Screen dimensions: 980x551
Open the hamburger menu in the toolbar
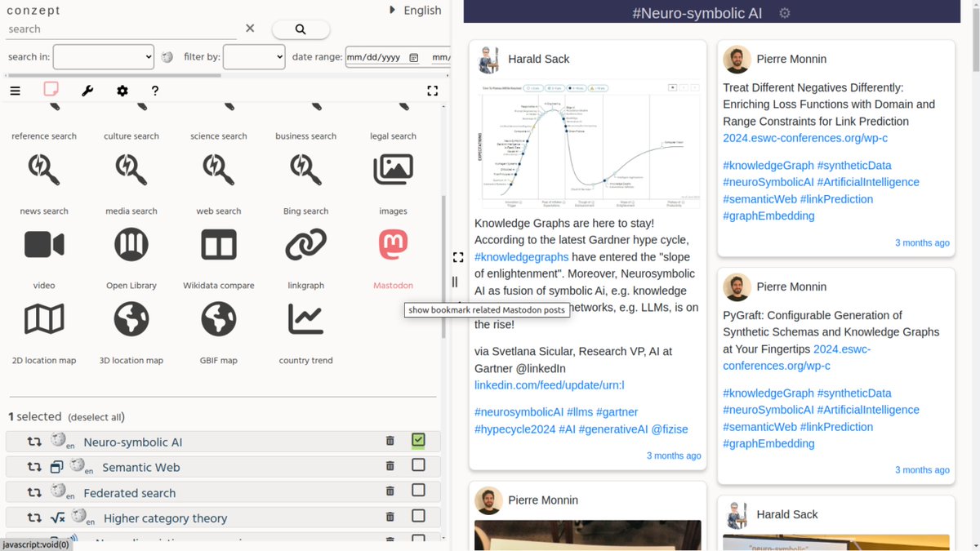(15, 91)
